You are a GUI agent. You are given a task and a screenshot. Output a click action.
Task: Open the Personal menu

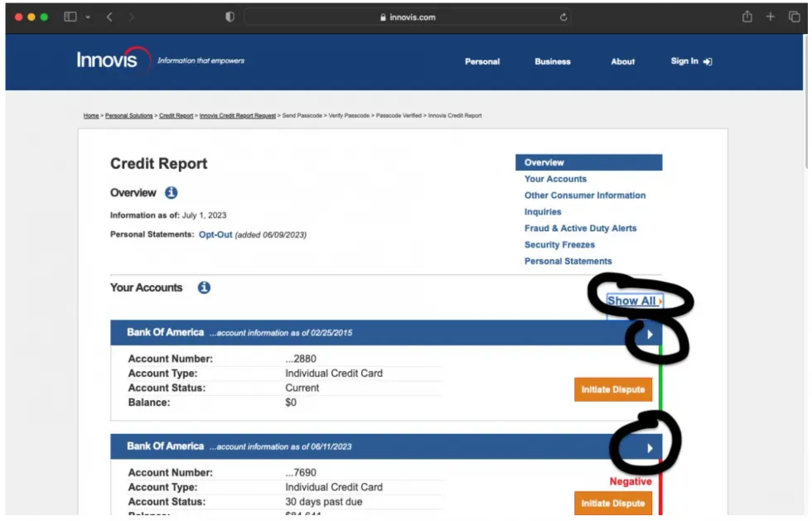tap(482, 61)
